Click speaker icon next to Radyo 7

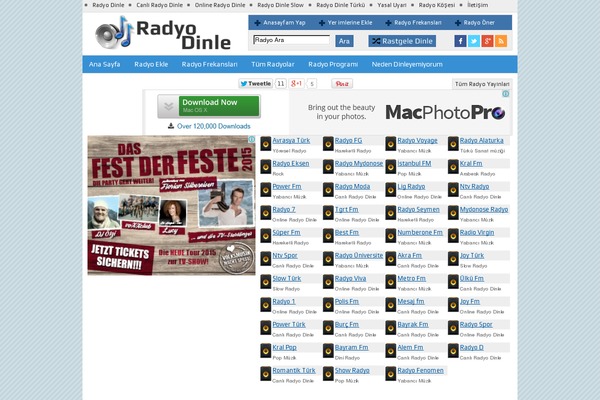point(266,213)
